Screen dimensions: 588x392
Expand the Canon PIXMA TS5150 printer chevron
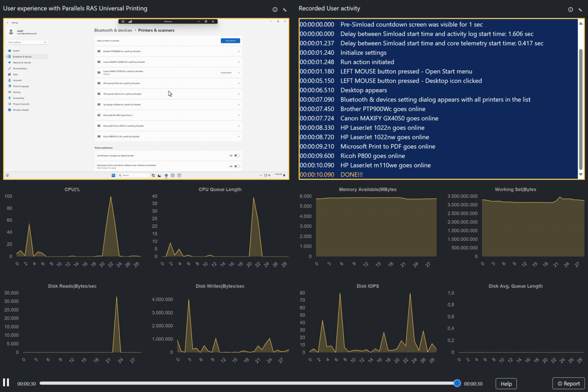[239, 73]
